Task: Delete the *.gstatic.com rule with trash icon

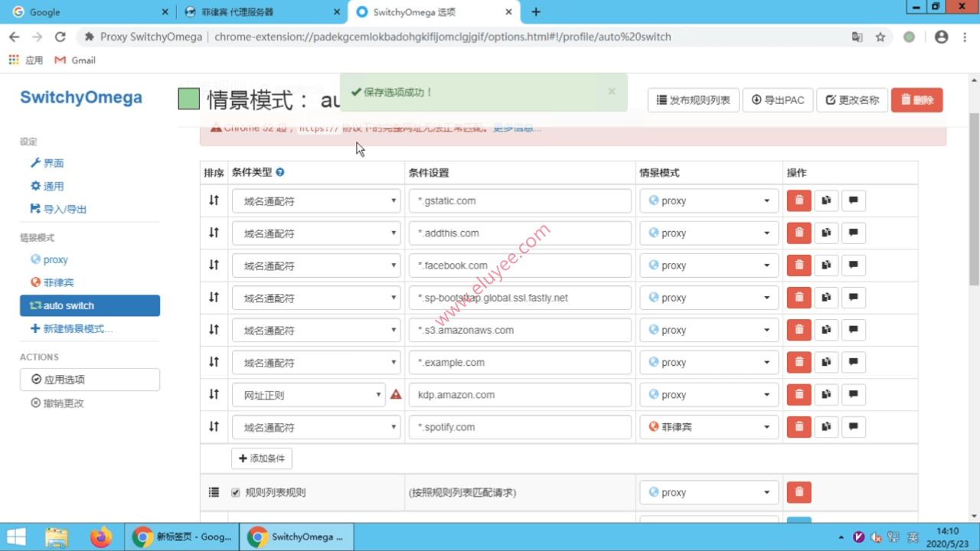Action: tap(799, 200)
